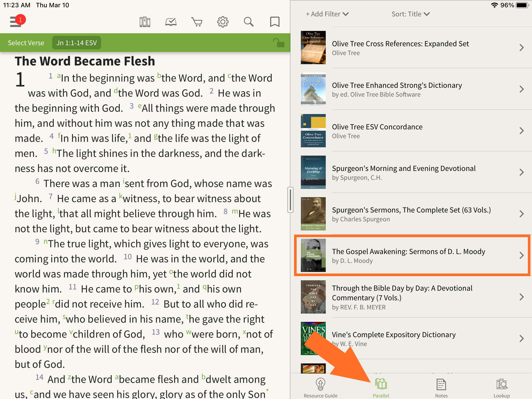Tap verse number 9
The height and width of the screenshot is (399, 532).
pos(37,242)
